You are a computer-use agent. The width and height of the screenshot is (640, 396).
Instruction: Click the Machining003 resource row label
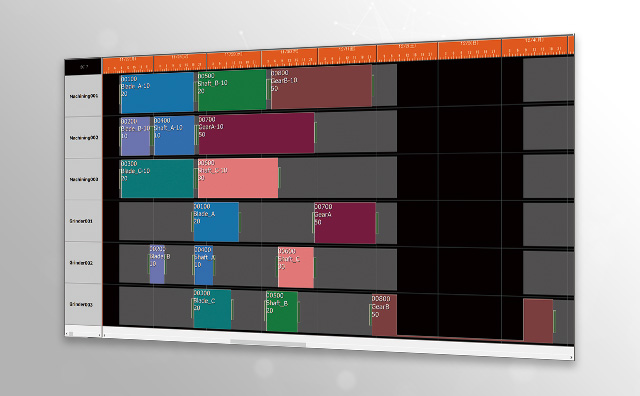pos(83,179)
